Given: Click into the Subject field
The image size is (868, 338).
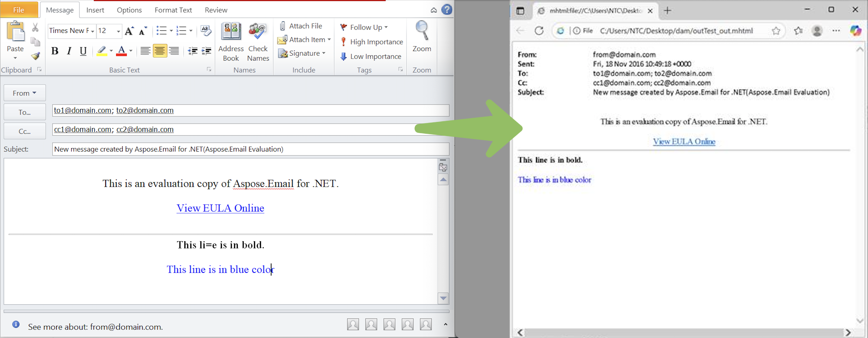Looking at the screenshot, I should coord(250,149).
